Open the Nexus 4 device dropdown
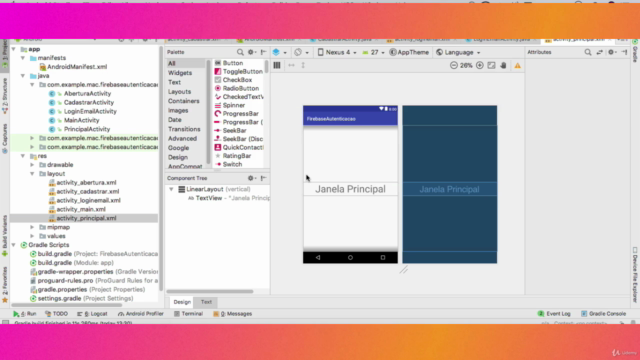 (x=337, y=52)
